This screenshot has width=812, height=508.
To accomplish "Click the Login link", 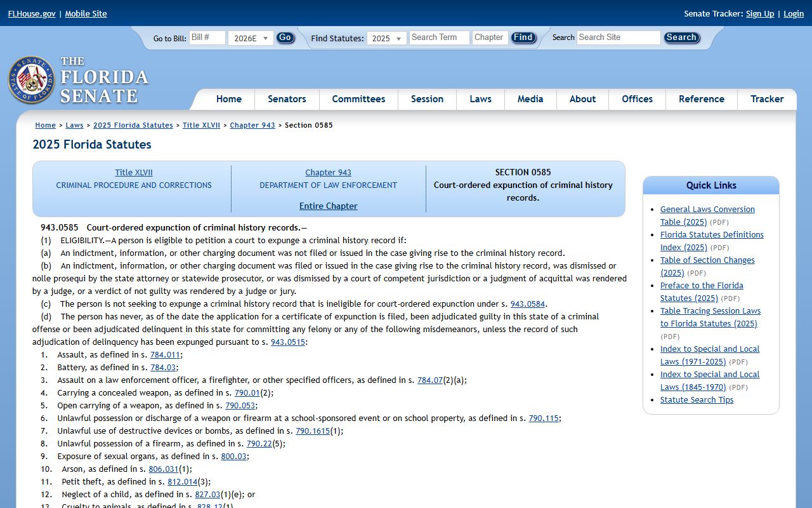I will 794,13.
